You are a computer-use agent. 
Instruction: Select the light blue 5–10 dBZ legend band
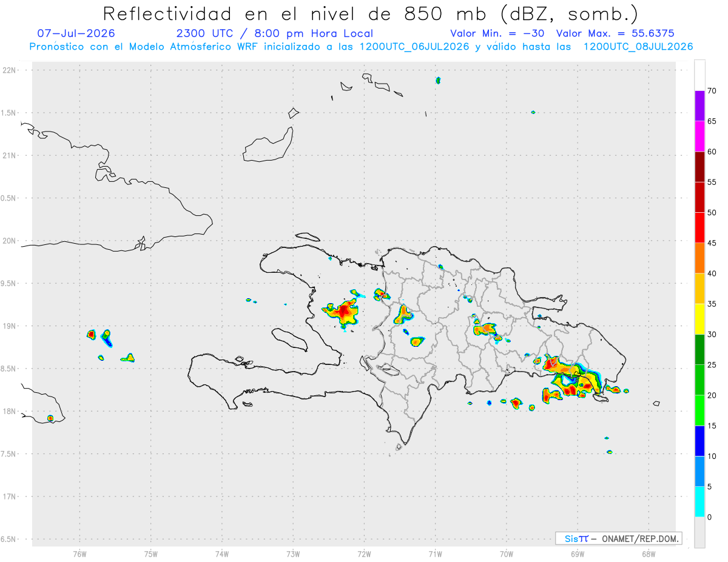tap(699, 471)
